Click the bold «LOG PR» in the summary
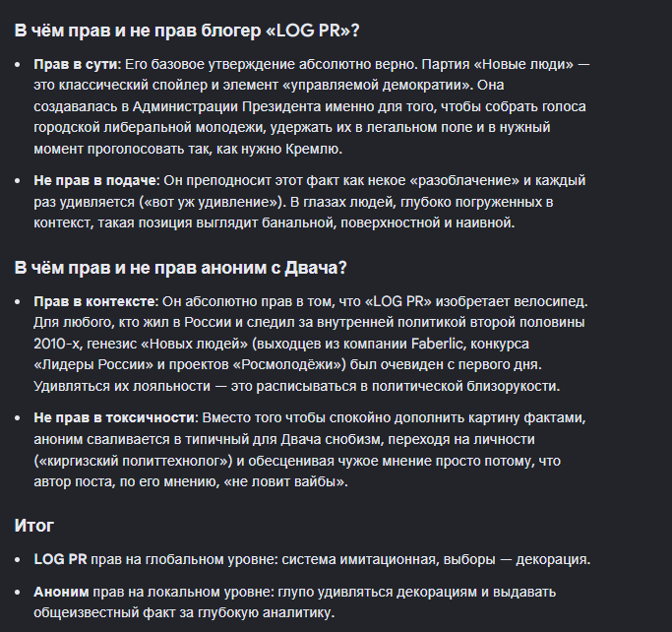The image size is (672, 632). (60, 559)
